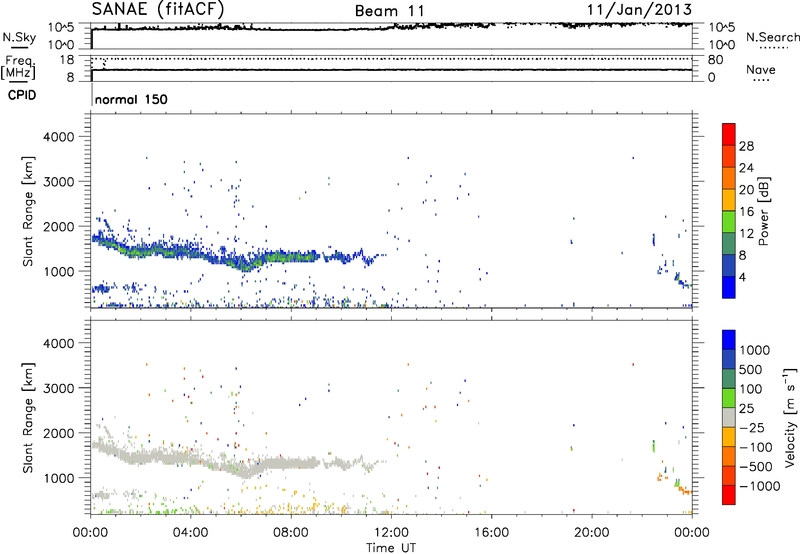Click the Beam 11 heading
Viewport: 800px width, 554px height.
click(x=390, y=11)
